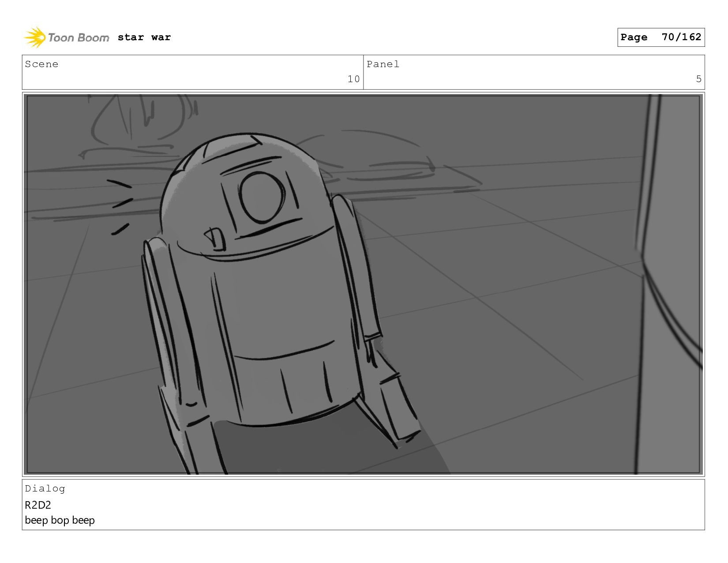Screen dimensions: 728x563
Task: Click the Toon Boom logo icon
Action: [x=35, y=37]
